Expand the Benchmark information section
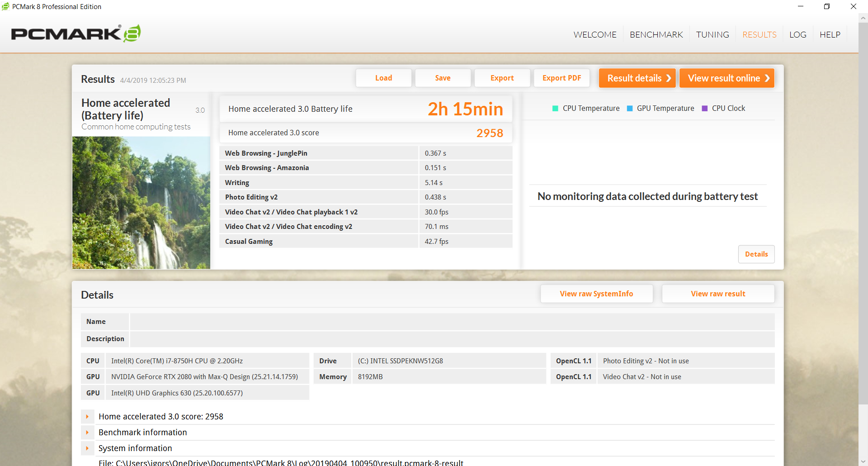This screenshot has width=868, height=466. 87,433
